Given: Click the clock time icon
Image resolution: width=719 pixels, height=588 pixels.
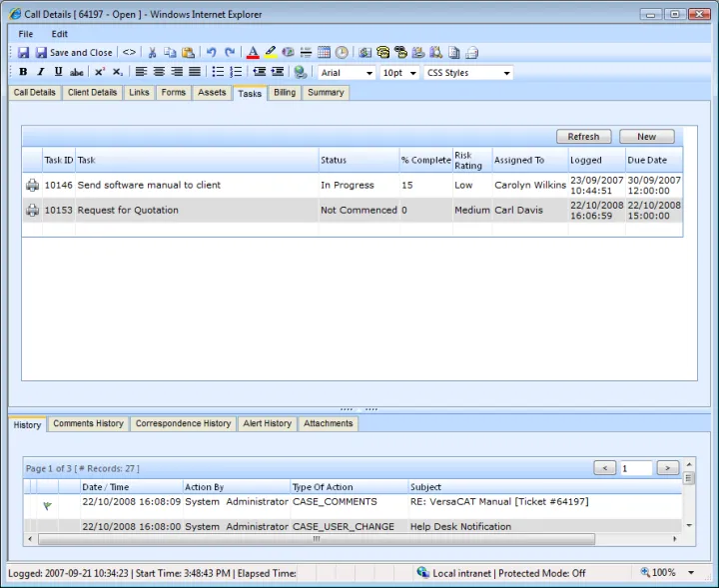Looking at the screenshot, I should coord(342,53).
